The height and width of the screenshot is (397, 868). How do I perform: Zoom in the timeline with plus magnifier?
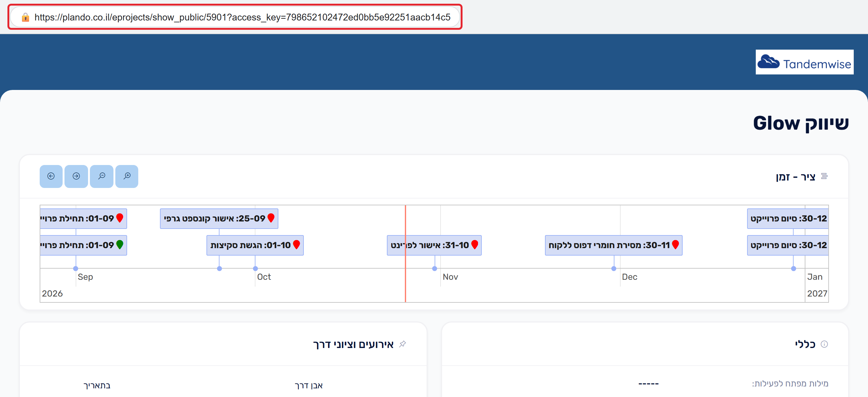pyautogui.click(x=127, y=176)
